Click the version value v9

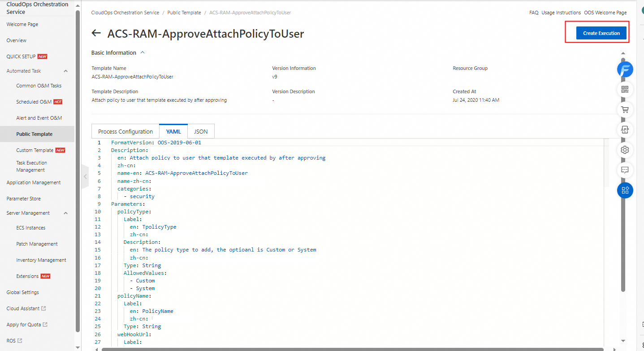[275, 77]
